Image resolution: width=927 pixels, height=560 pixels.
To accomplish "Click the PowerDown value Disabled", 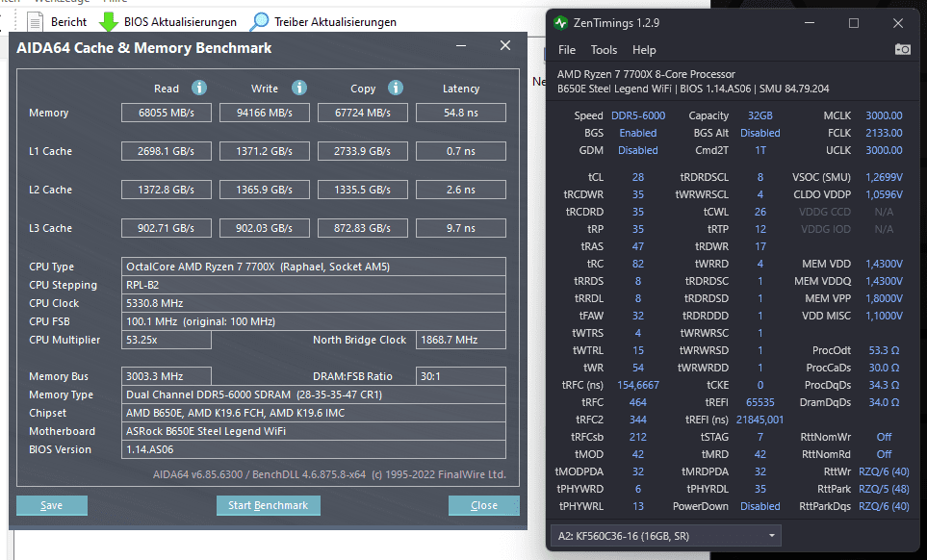I will [760, 506].
